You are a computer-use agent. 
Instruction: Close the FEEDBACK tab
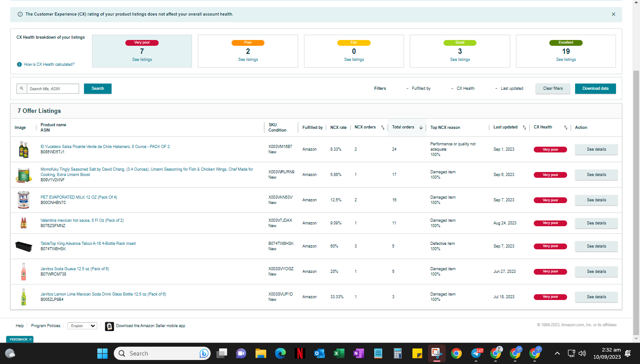click(30, 340)
